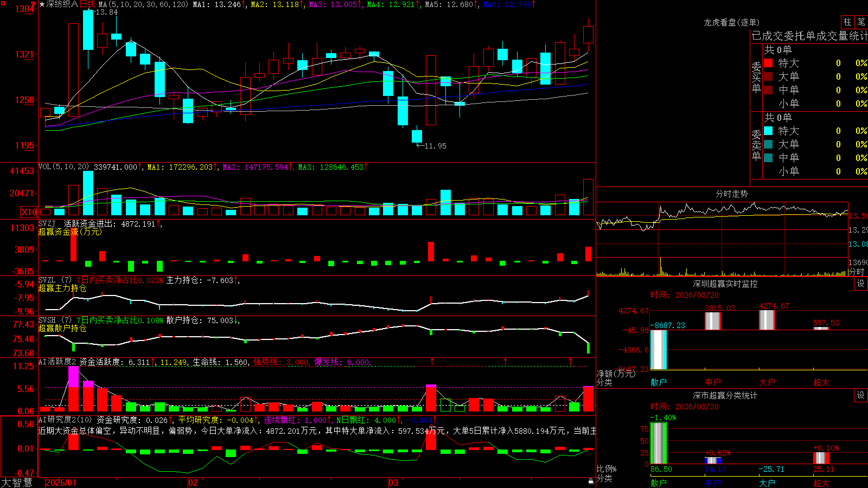
Task: Click the 龙虎看盘(逐单) panel title
Action: pos(731,22)
